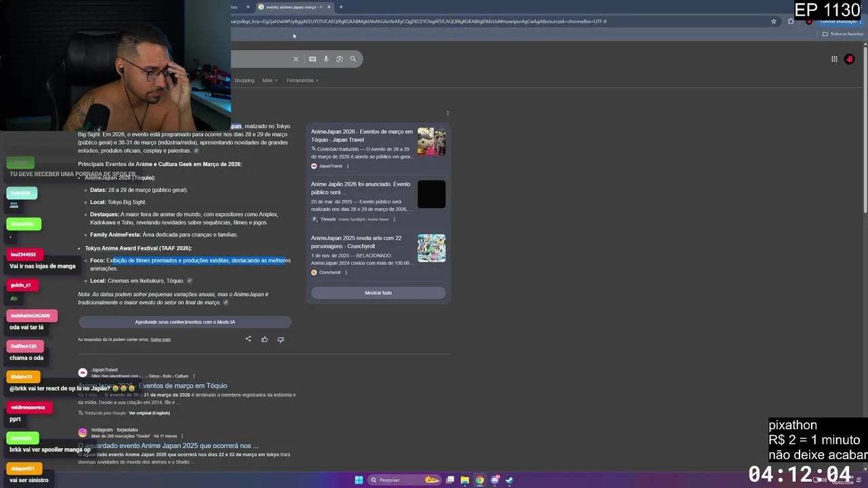Switch to the Shopping results tab

(x=244, y=80)
